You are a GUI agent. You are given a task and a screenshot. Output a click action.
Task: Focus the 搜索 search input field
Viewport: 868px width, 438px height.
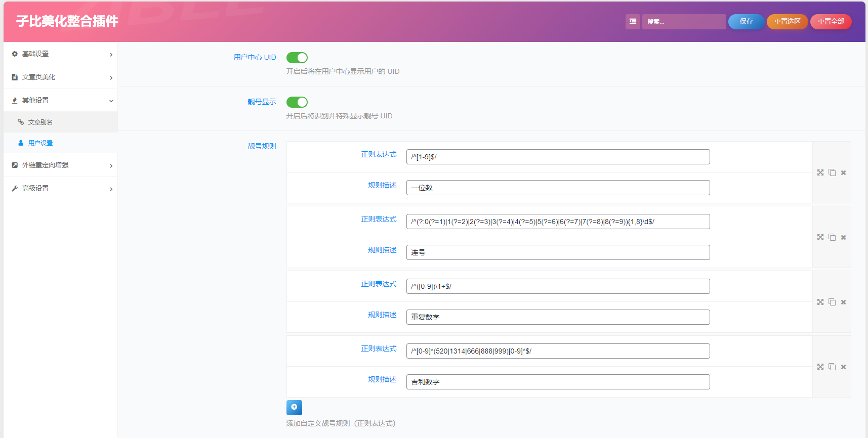tap(683, 21)
